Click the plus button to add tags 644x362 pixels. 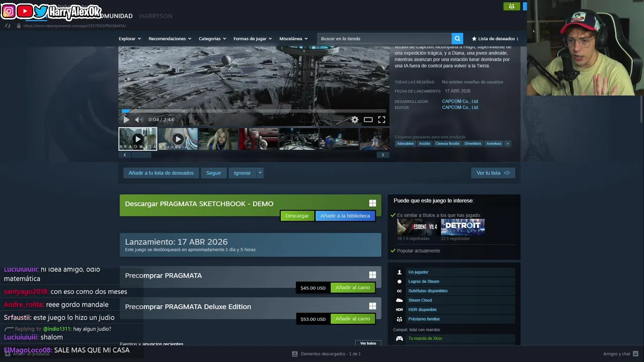pos(508,144)
